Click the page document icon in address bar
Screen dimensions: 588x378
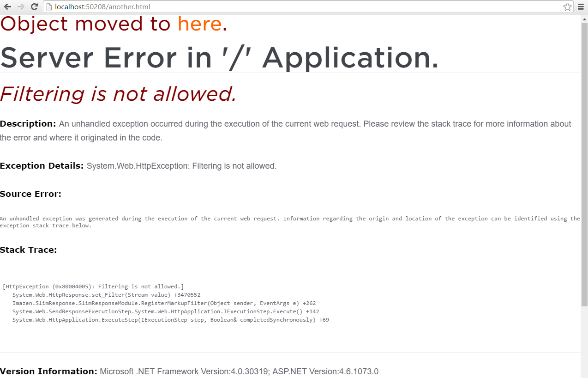[x=49, y=7]
